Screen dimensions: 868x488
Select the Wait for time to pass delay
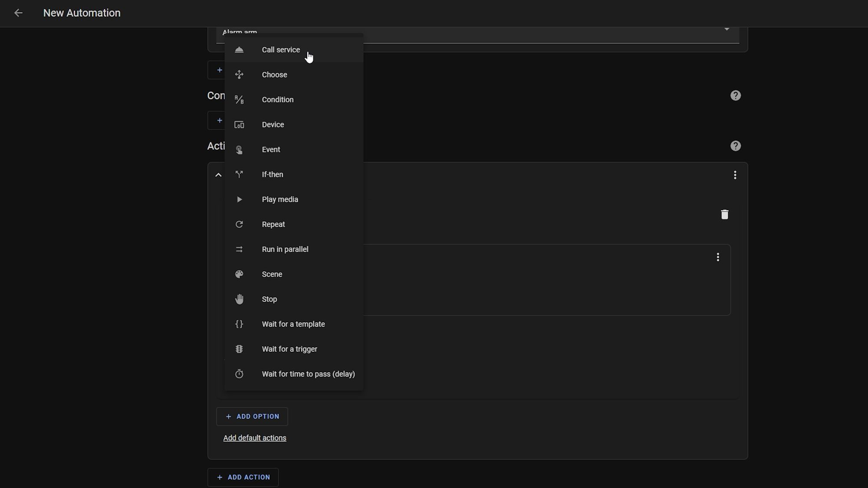[308, 373]
